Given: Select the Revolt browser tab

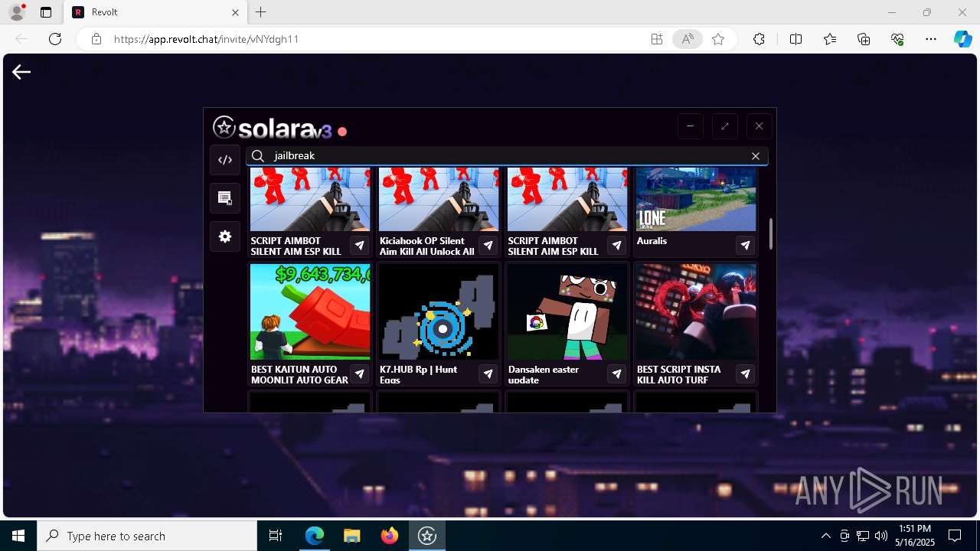Looking at the screenshot, I should (x=155, y=12).
